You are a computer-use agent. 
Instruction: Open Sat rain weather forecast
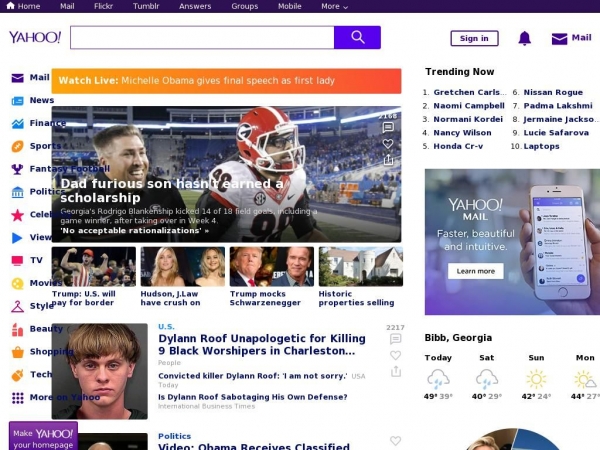(487, 377)
